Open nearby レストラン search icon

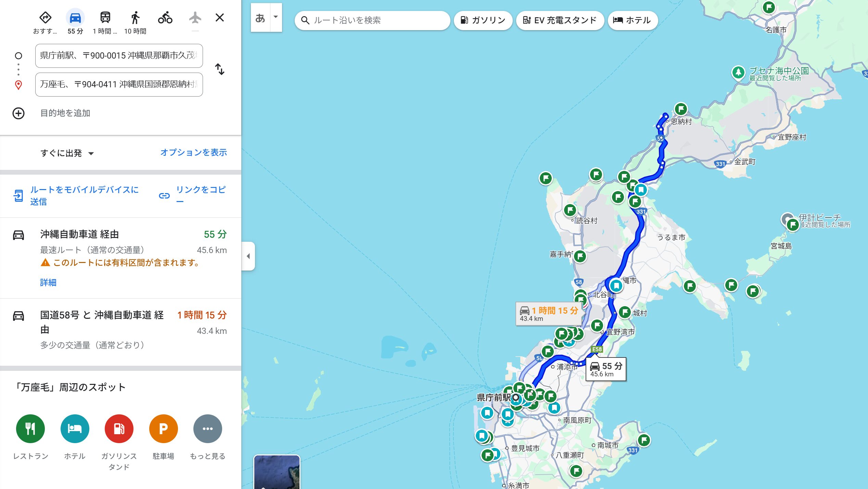(x=30, y=429)
